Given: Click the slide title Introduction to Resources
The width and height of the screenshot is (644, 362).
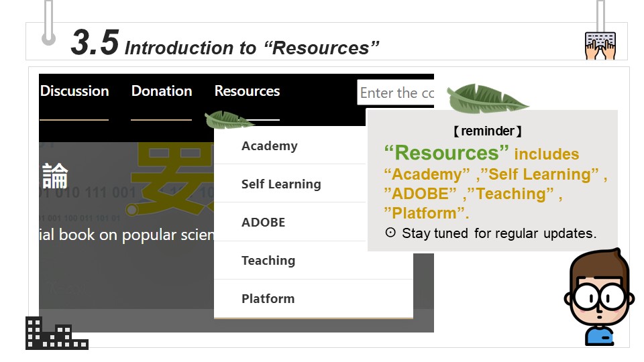Looking at the screenshot, I should point(252,48).
